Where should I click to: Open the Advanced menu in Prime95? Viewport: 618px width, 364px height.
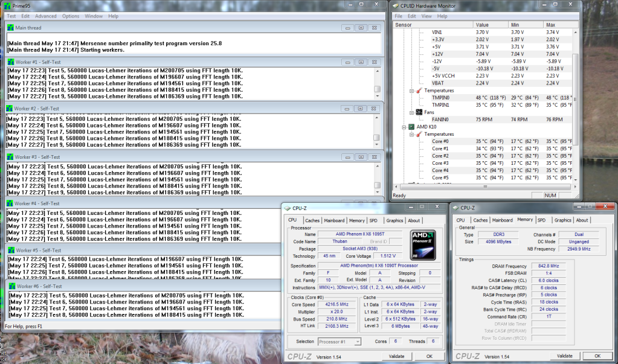pos(46,16)
